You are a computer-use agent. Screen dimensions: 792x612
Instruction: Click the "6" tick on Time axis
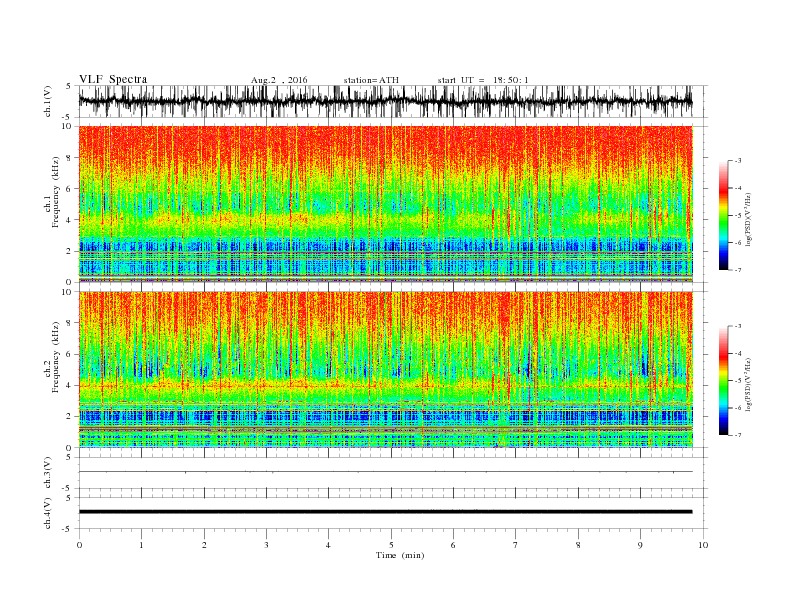pos(453,545)
